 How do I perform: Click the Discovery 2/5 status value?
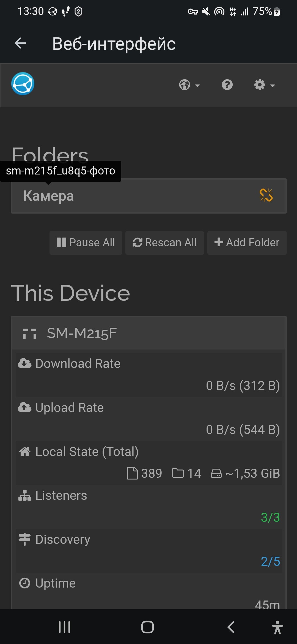(270, 561)
